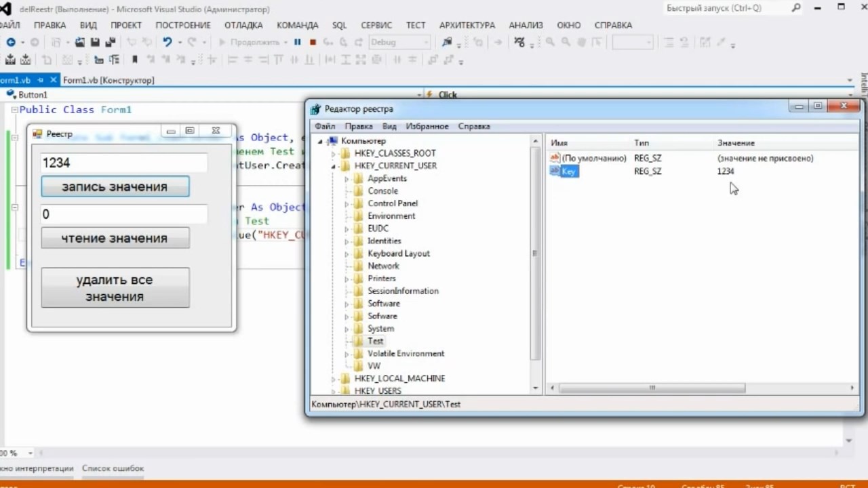
Task: Click the Undo arrow icon
Action: click(x=167, y=42)
